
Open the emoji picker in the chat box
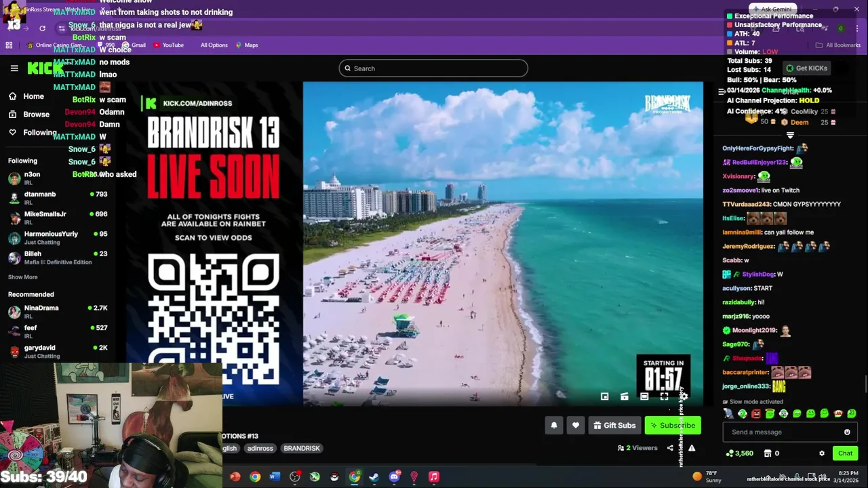[x=847, y=432]
